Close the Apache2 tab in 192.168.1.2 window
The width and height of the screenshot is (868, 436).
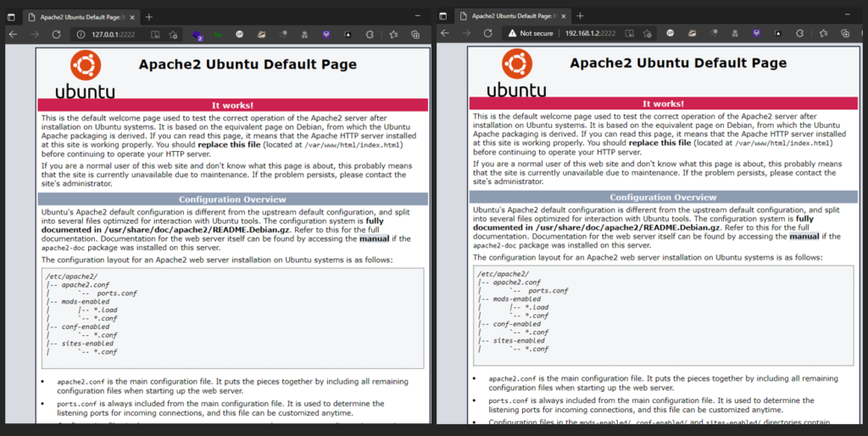[564, 16]
